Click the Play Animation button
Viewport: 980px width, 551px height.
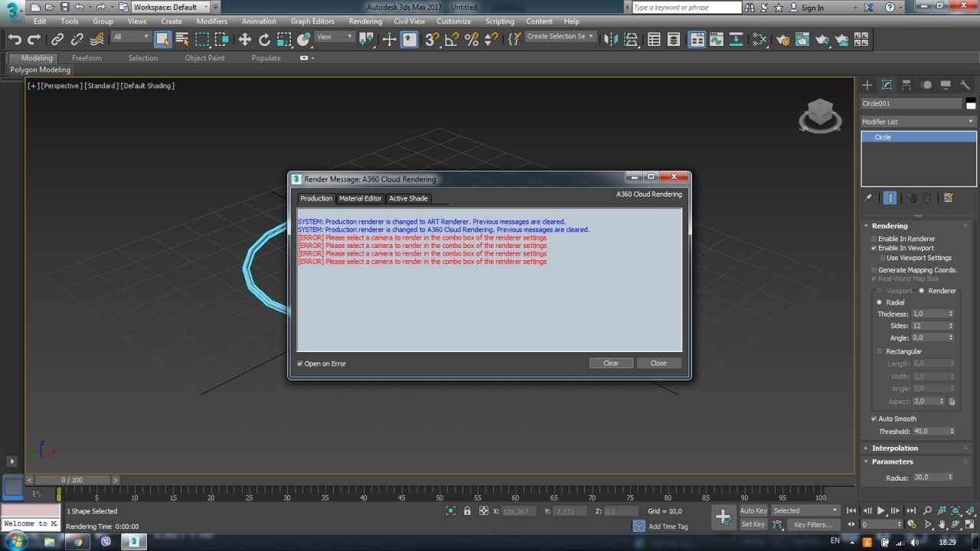coord(881,510)
